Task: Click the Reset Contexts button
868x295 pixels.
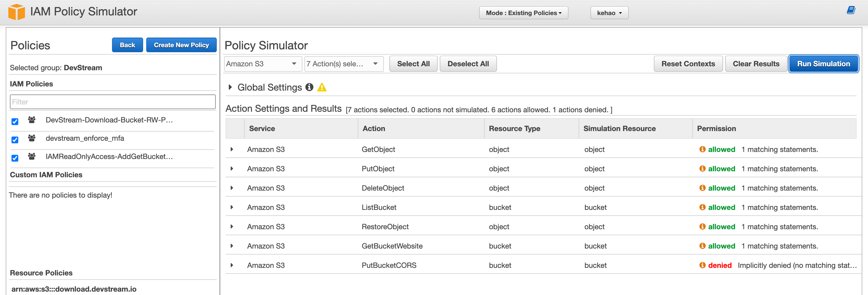Action: point(688,64)
